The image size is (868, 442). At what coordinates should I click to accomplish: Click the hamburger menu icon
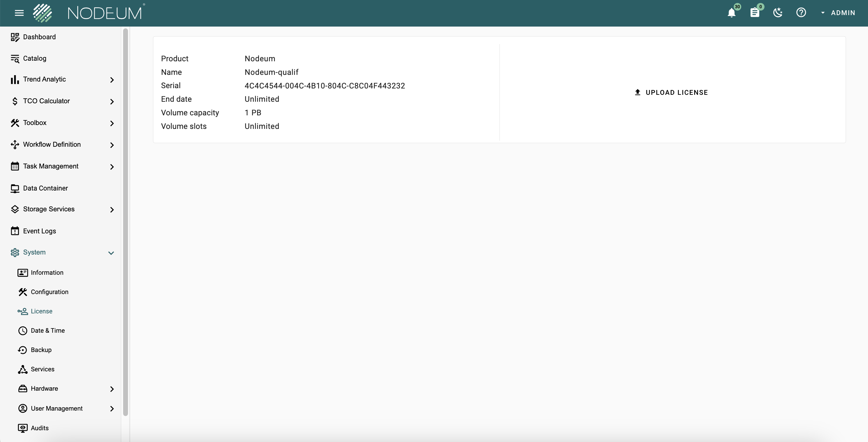(19, 13)
